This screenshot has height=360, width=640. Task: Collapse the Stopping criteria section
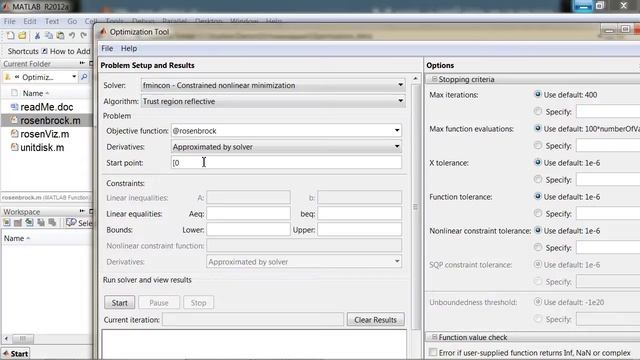coord(434,79)
